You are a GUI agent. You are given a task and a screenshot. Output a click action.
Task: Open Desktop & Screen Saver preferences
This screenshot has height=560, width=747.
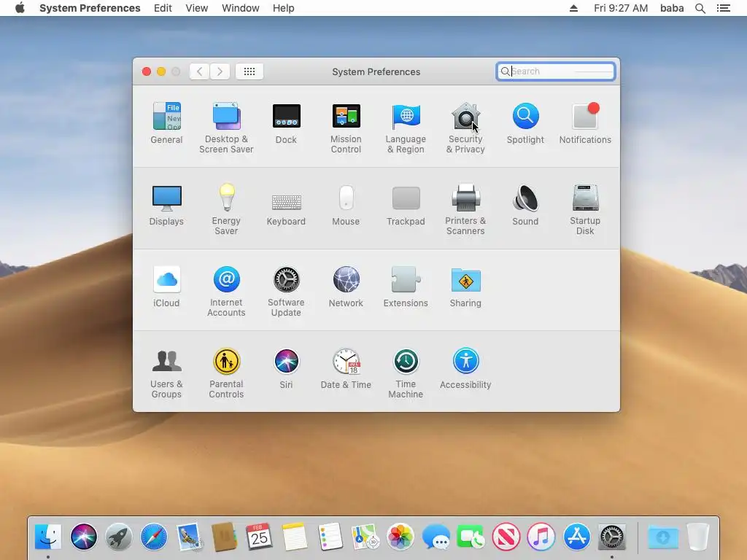pos(226,128)
